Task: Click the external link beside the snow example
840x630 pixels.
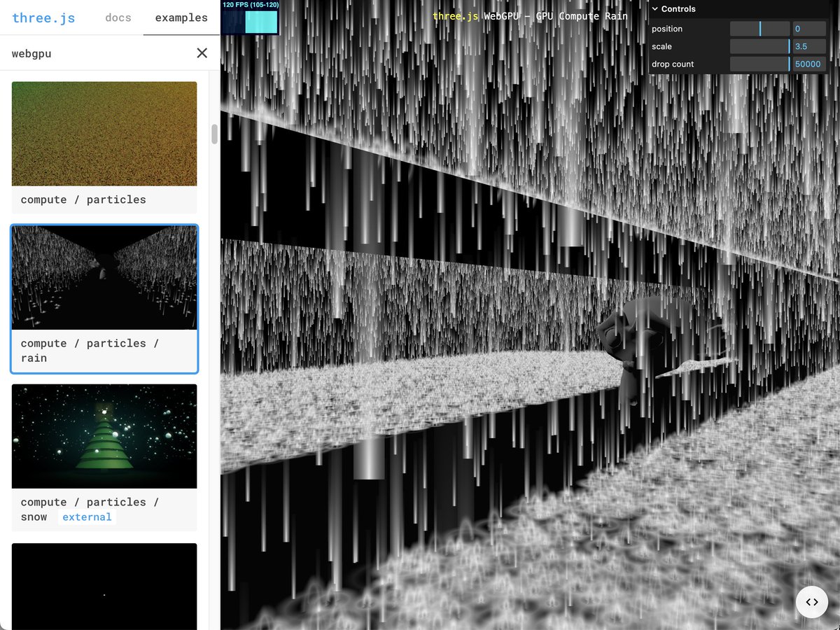Action: point(87,517)
